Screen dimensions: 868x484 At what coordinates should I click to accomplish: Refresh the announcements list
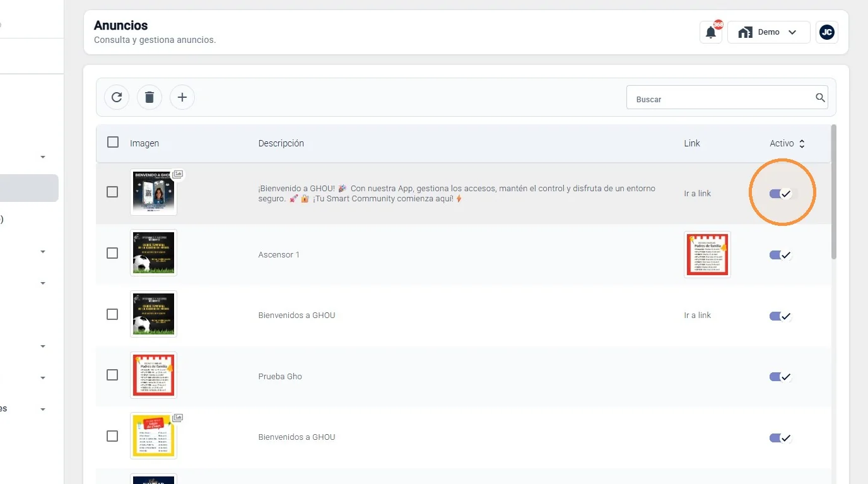(117, 97)
